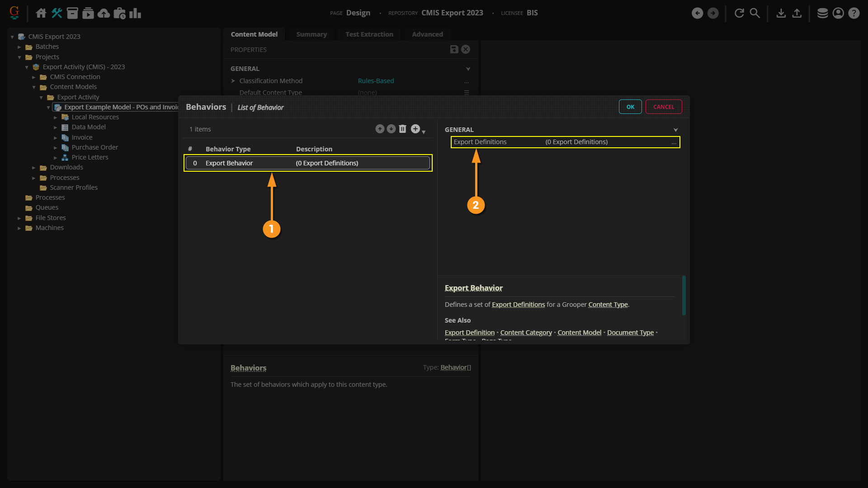Move the behavior item up

coord(380,129)
